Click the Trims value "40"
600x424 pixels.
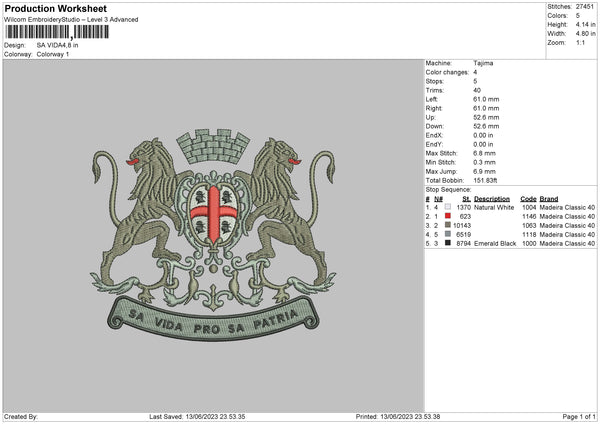tap(477, 90)
